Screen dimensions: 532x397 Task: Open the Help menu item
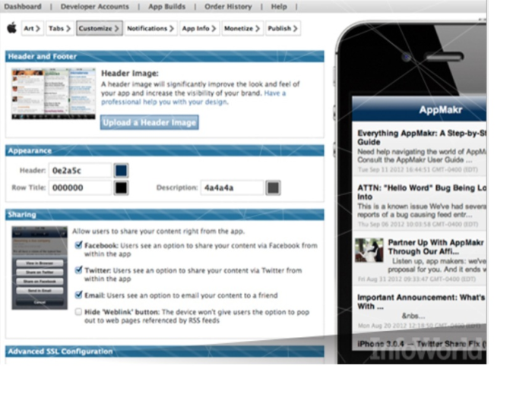tap(279, 6)
